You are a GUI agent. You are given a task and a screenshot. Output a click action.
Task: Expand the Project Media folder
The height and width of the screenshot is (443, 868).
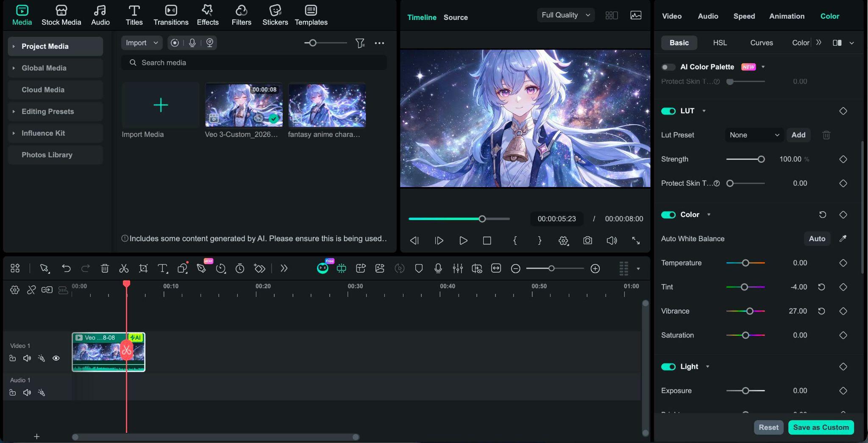point(14,46)
